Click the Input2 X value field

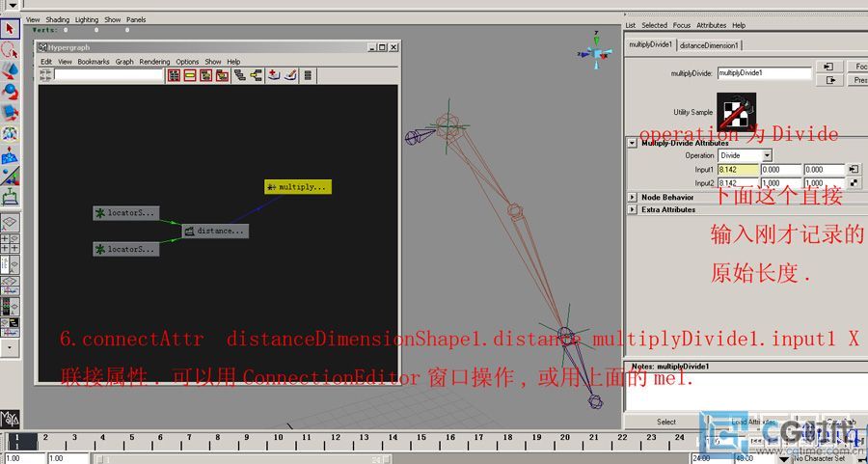pos(739,182)
